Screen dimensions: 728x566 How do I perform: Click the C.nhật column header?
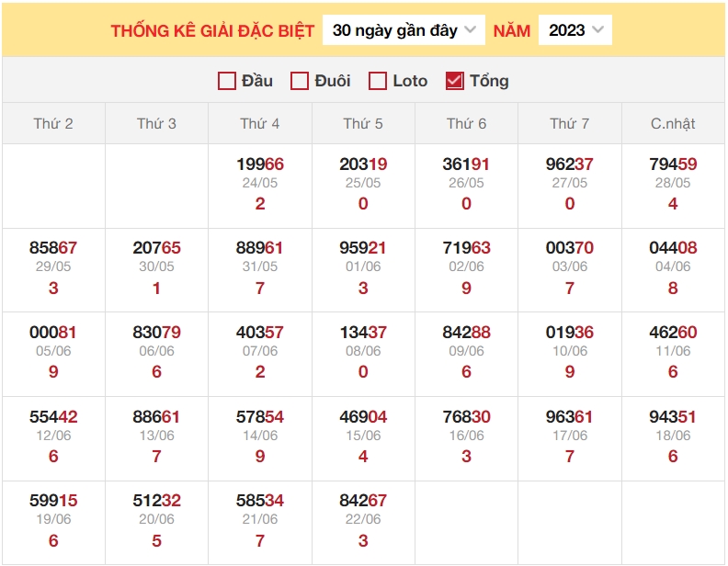pos(673,123)
